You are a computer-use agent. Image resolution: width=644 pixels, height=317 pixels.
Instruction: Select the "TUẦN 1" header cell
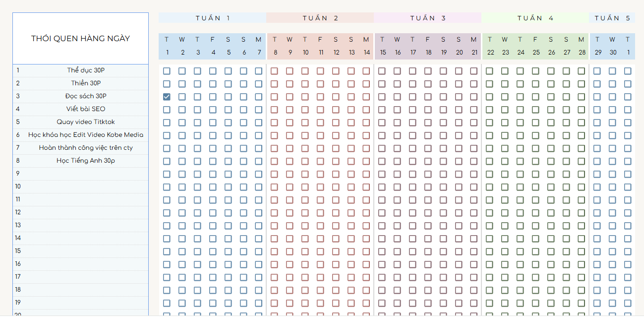(212, 18)
